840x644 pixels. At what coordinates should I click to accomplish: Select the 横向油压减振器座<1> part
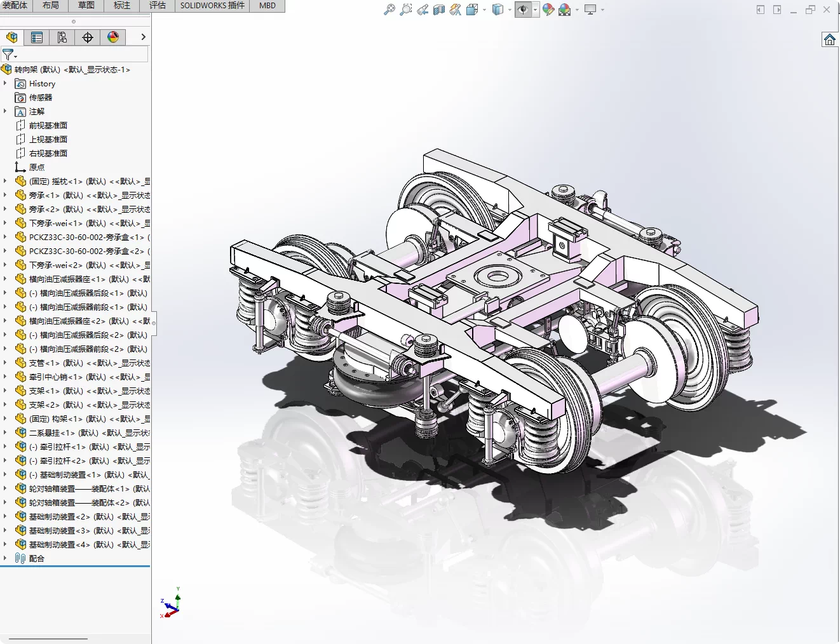click(x=83, y=279)
